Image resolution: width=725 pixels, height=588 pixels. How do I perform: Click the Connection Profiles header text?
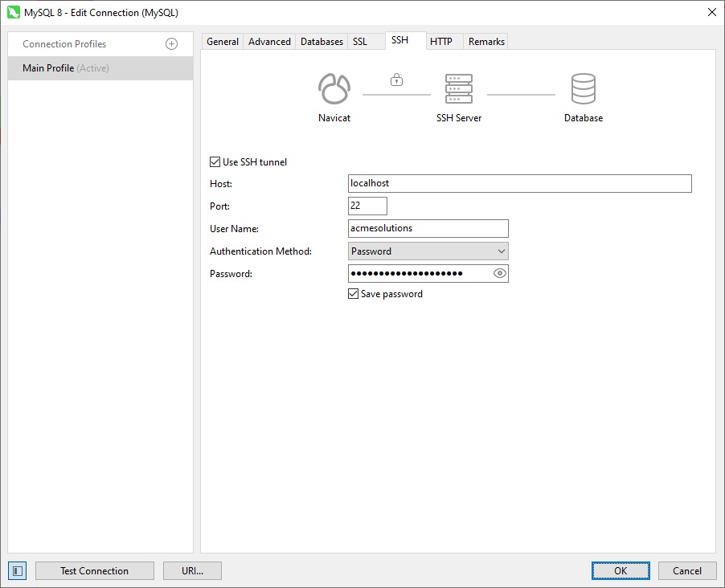tap(64, 44)
